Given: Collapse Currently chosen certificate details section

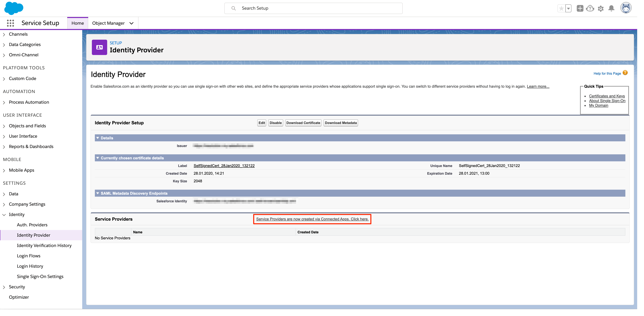Looking at the screenshot, I should point(98,158).
